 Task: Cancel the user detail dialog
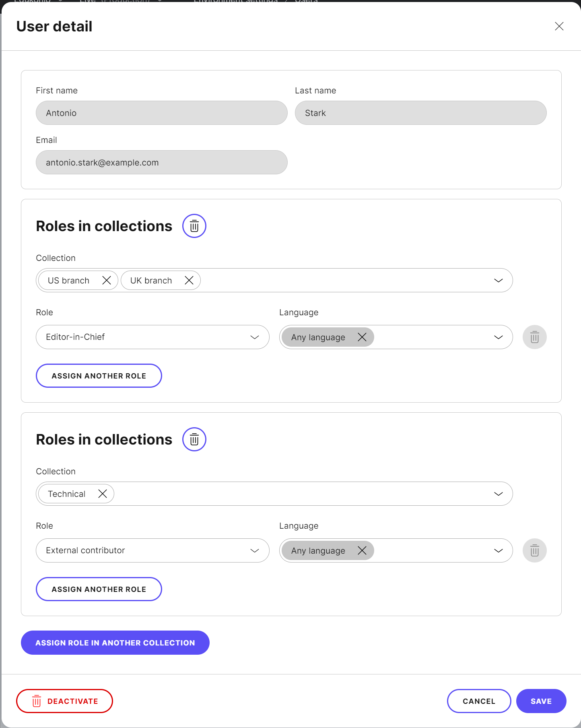coord(479,701)
